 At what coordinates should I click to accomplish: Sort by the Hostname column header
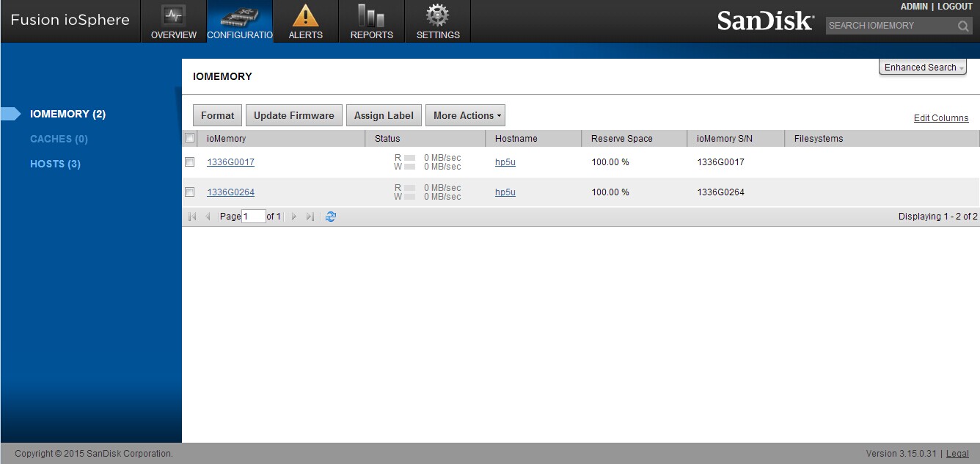pyautogui.click(x=533, y=138)
